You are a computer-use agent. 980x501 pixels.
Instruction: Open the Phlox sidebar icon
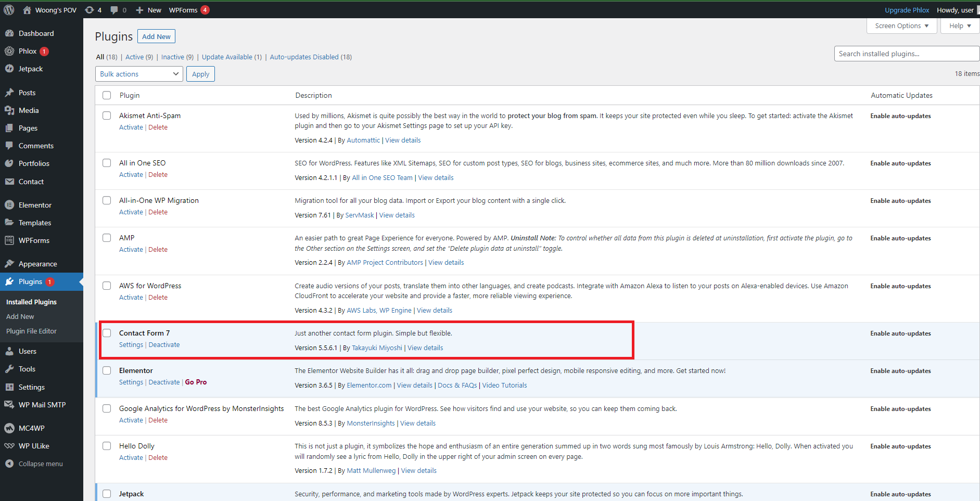tap(9, 51)
